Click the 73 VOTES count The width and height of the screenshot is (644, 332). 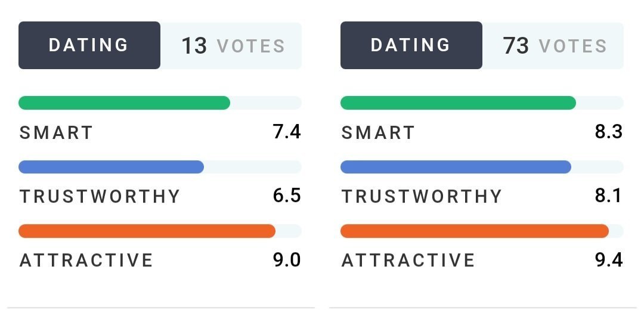click(554, 46)
